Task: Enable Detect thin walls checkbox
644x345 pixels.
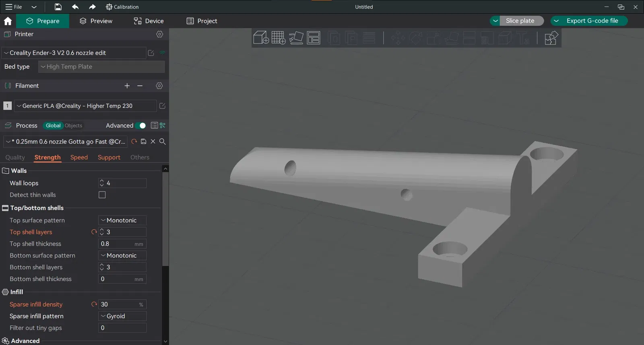Action: pos(102,195)
